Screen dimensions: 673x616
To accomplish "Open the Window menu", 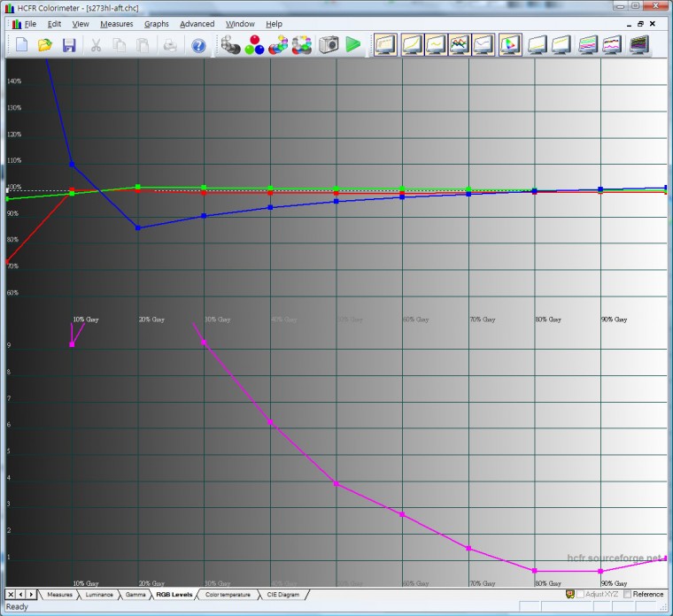I will coord(240,24).
